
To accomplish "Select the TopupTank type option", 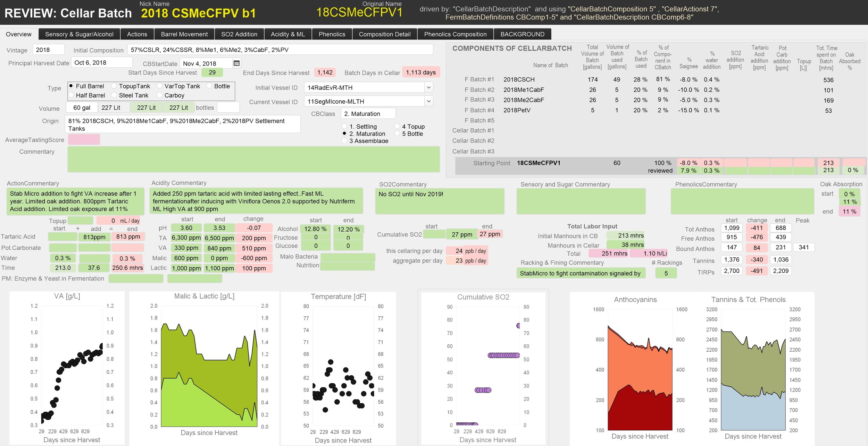I will point(114,86).
